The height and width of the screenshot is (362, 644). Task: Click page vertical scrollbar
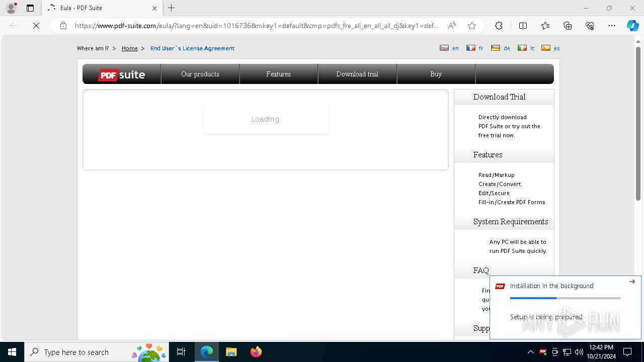pyautogui.click(x=638, y=123)
